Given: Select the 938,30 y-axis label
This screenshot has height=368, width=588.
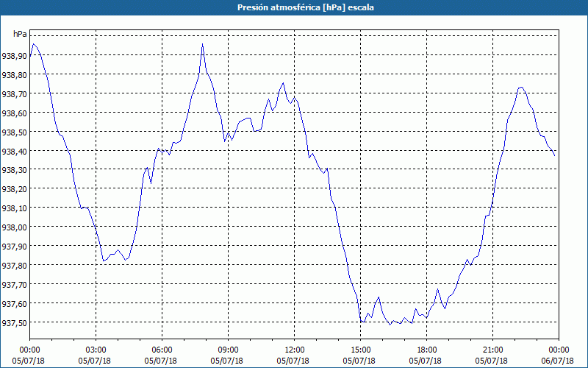Looking at the screenshot, I should tap(14, 170).
